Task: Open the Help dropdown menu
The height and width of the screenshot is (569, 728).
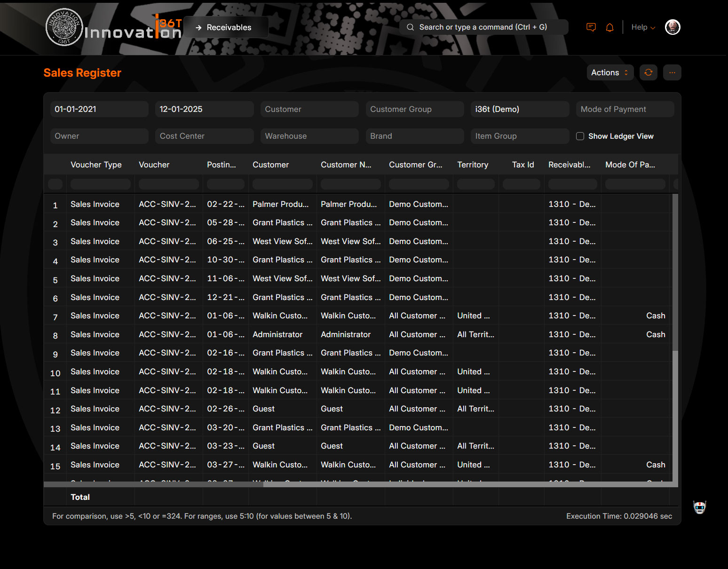Action: pos(643,27)
